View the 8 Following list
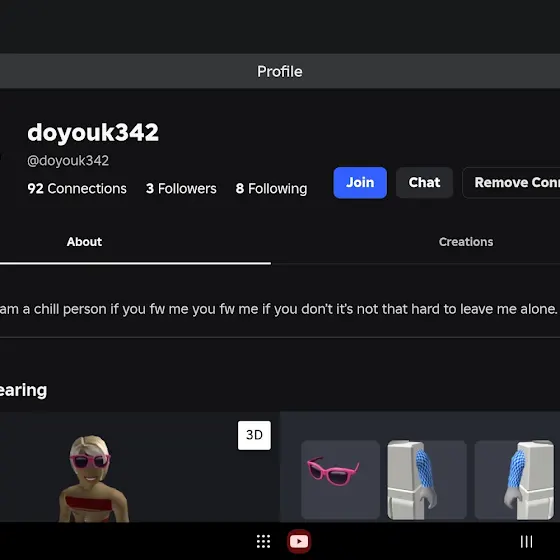 [271, 189]
